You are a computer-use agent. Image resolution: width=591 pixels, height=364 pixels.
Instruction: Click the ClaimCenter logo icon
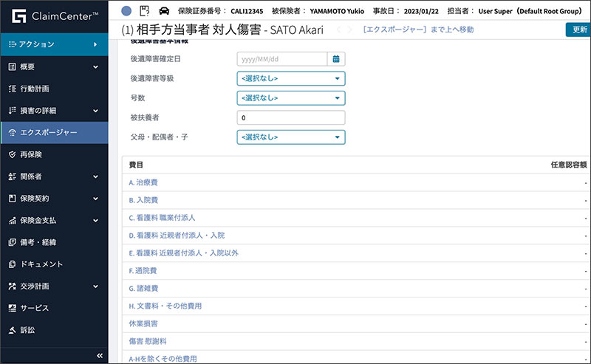[x=16, y=15]
